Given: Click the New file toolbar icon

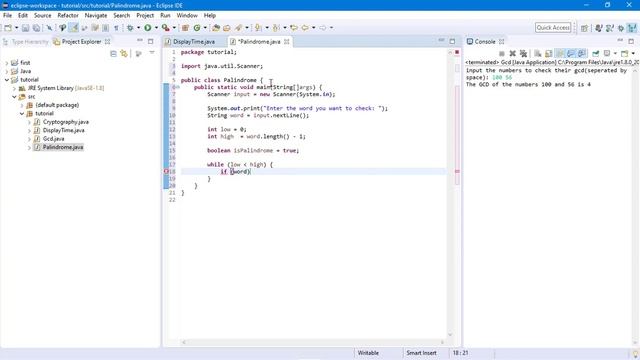Looking at the screenshot, I should tap(8, 28).
